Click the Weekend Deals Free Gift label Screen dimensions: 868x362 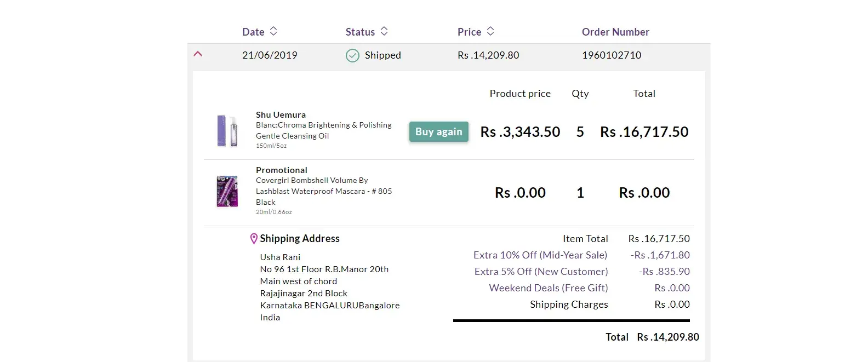(548, 288)
